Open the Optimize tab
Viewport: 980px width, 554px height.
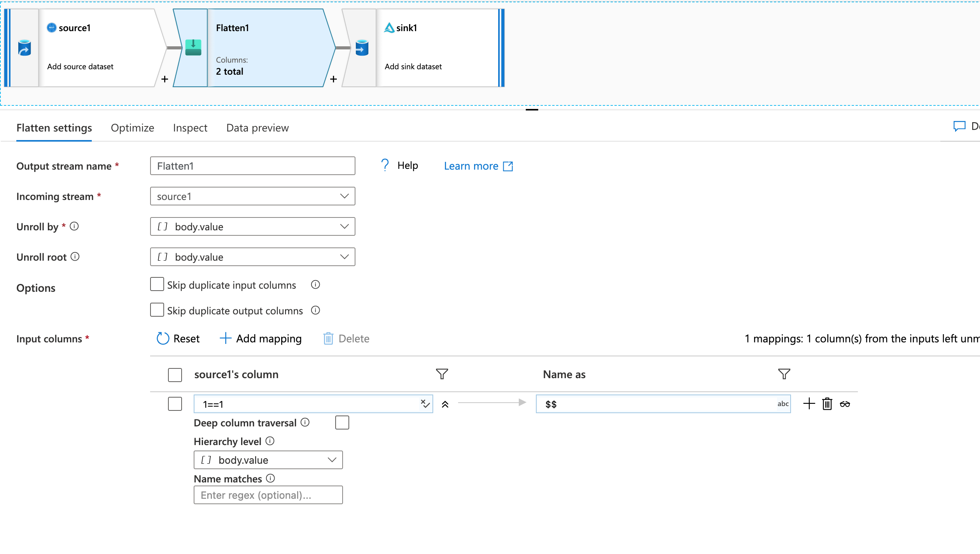(x=132, y=128)
